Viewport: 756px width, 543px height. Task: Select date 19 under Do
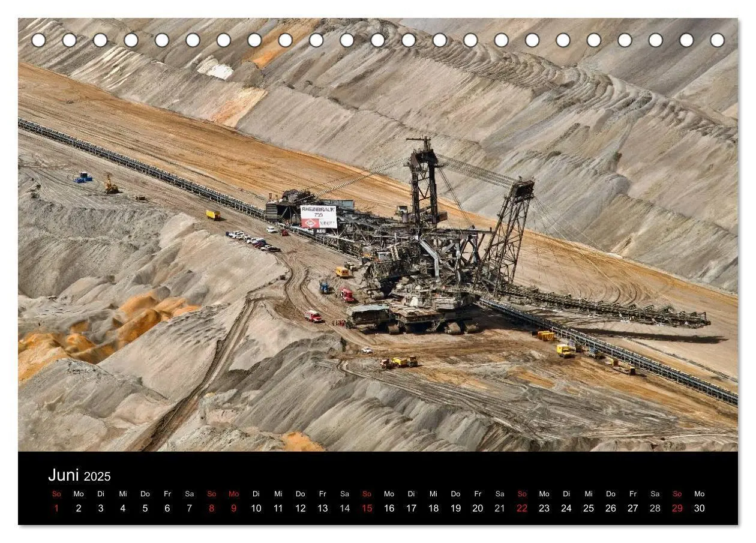pyautogui.click(x=455, y=508)
